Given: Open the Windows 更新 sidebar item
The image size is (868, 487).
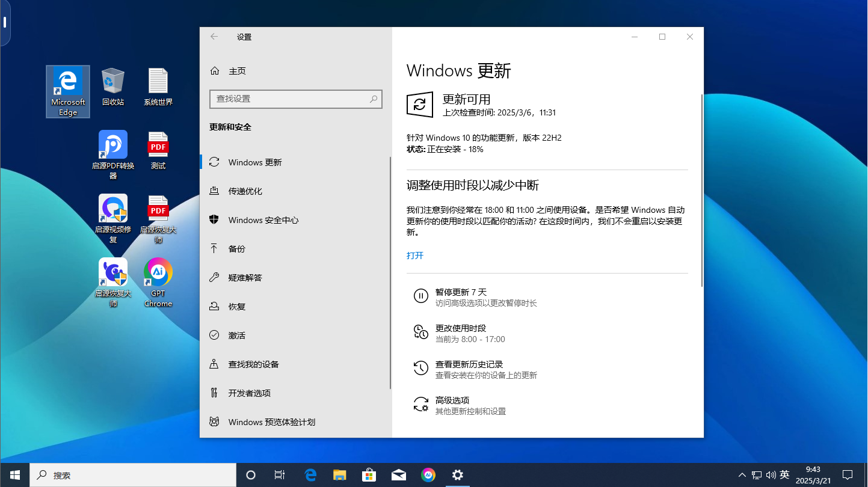Looking at the screenshot, I should pyautogui.click(x=295, y=162).
